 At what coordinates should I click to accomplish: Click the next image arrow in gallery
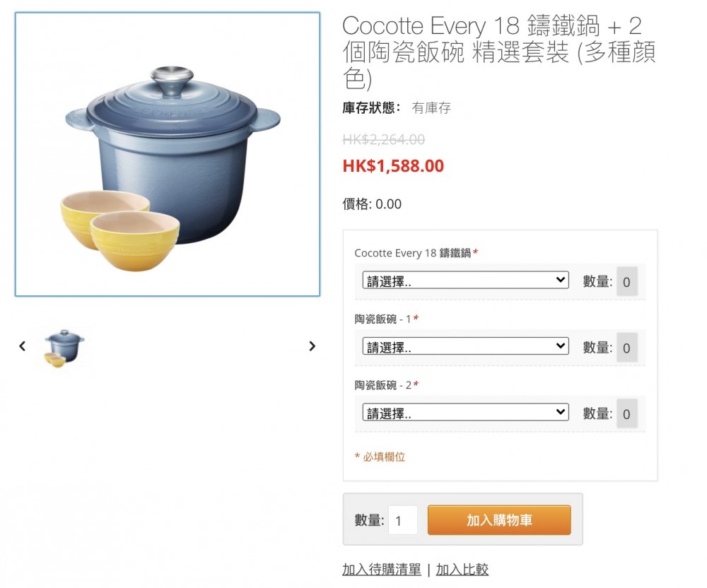tap(312, 346)
